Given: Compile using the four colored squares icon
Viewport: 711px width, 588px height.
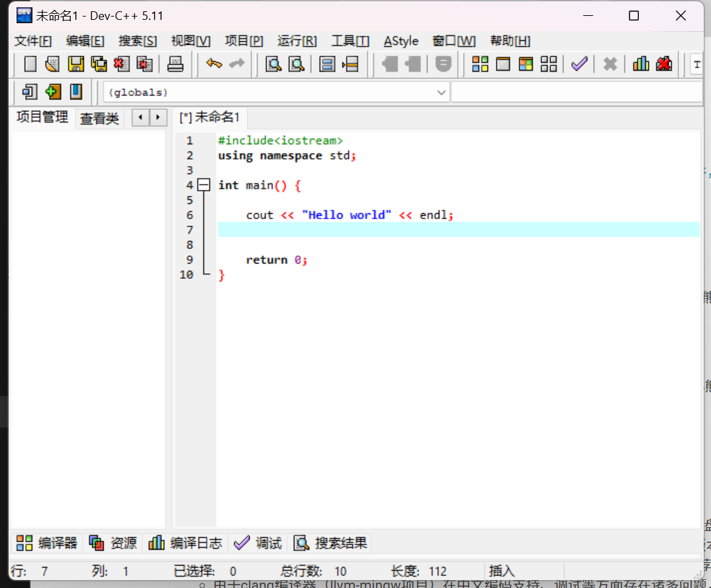Looking at the screenshot, I should coord(480,64).
